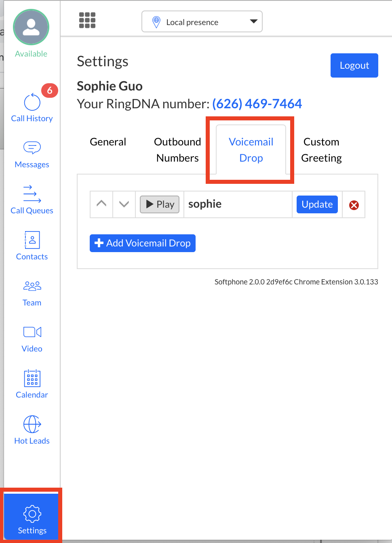
Task: Go to Call Queues
Action: (x=32, y=200)
